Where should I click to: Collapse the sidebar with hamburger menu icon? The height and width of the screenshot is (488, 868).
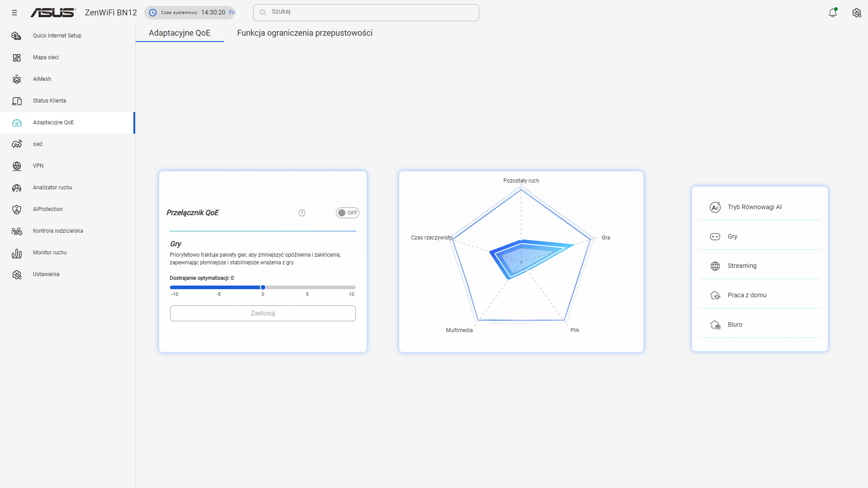coord(14,13)
